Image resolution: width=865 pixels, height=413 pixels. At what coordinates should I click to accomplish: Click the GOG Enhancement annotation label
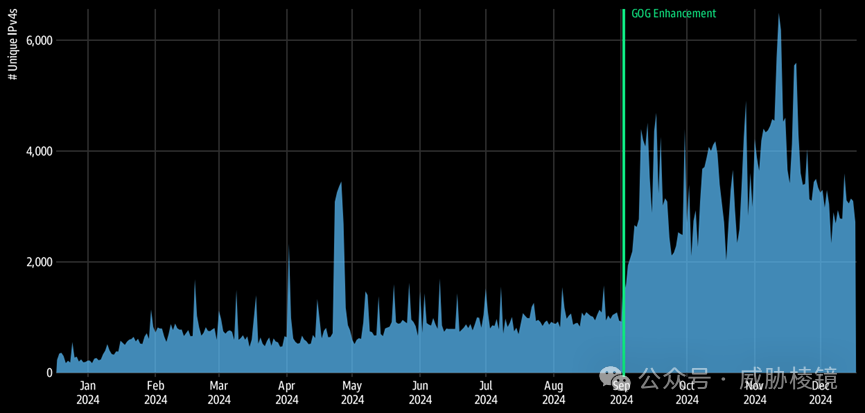click(674, 13)
